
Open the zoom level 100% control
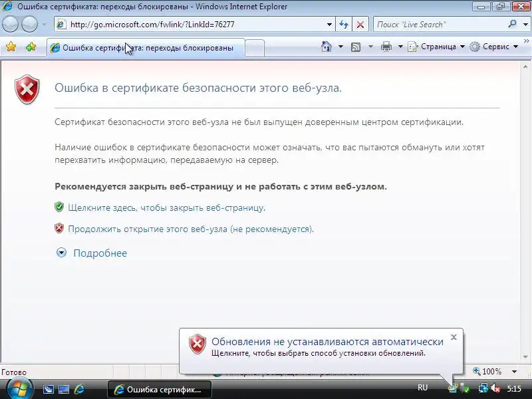coord(487,372)
